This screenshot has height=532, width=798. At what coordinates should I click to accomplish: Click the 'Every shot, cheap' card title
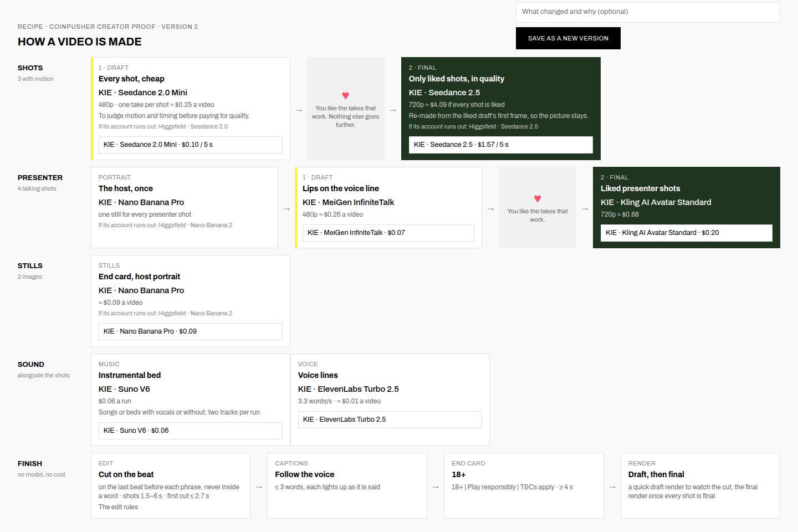tap(131, 79)
